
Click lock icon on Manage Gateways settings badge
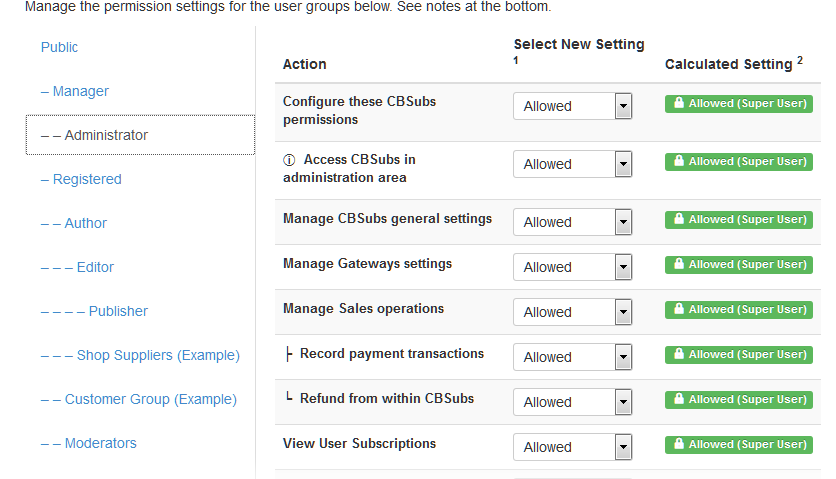point(679,264)
